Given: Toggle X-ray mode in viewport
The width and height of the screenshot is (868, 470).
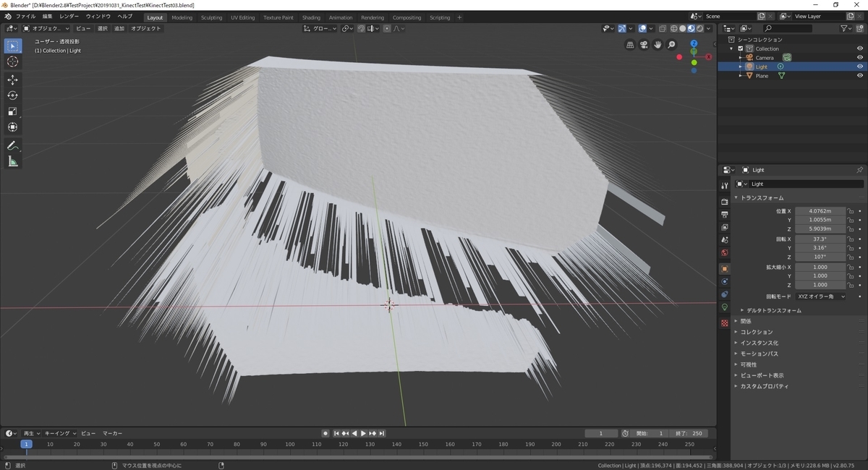Looking at the screenshot, I should click(663, 28).
